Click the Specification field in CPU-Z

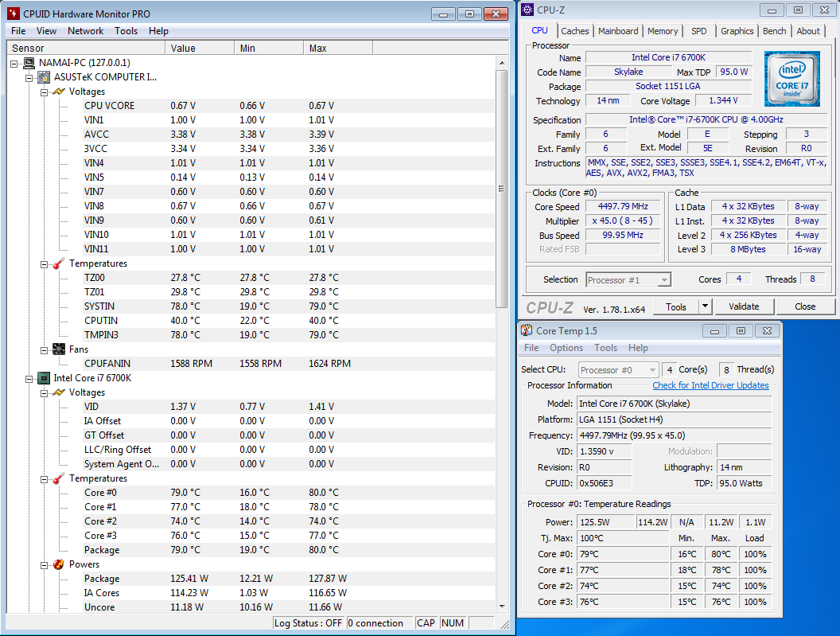pos(706,119)
